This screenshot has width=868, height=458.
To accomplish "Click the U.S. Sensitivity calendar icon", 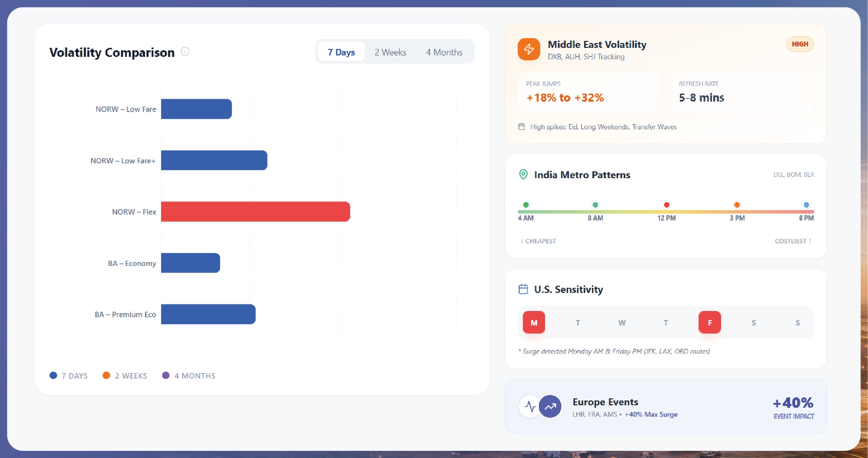I will 523,289.
